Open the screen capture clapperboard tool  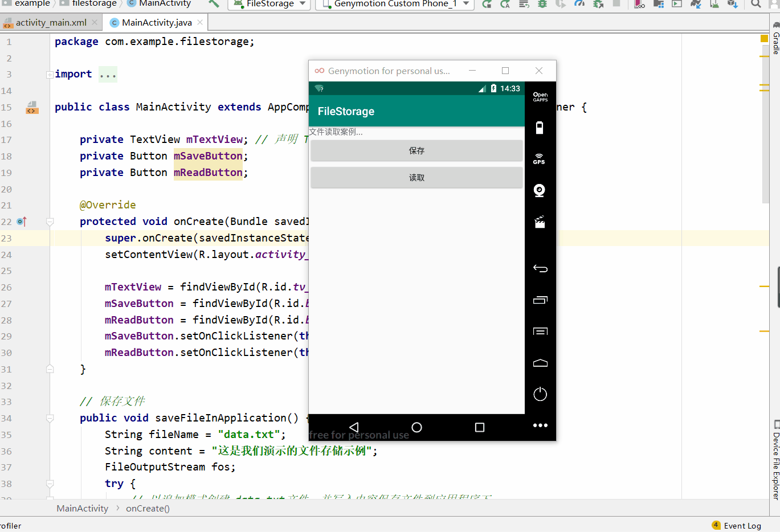[x=540, y=222]
